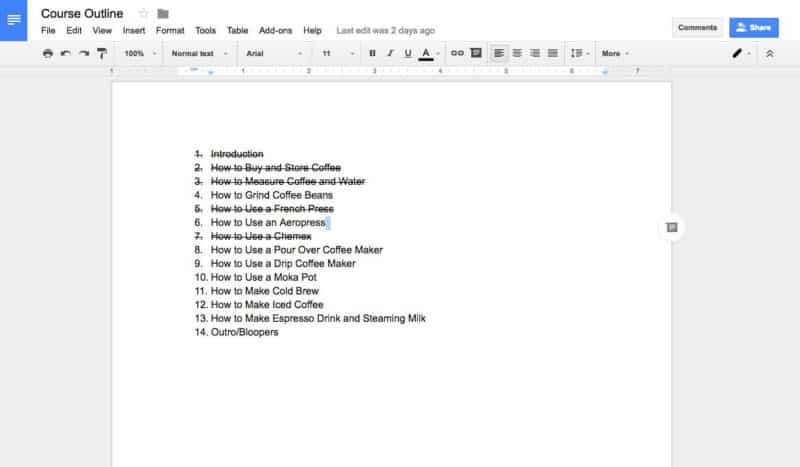Set left text alignment

(x=499, y=53)
